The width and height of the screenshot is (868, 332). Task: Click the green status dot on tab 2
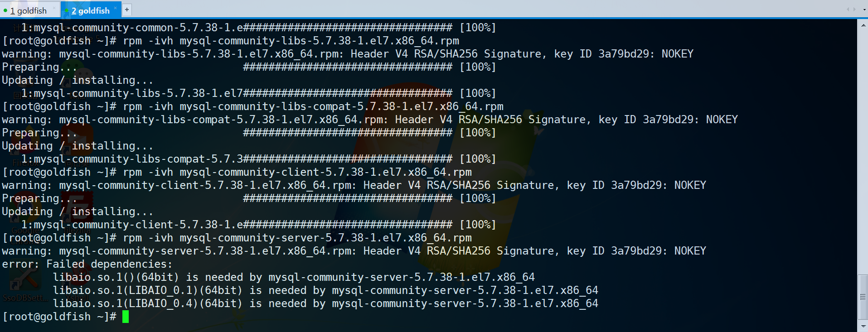pyautogui.click(x=67, y=10)
